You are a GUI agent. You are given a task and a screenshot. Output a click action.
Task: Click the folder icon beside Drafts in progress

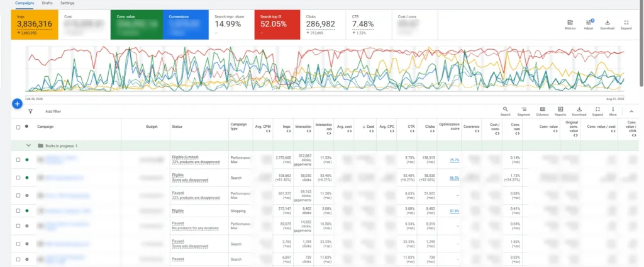pyautogui.click(x=40, y=145)
